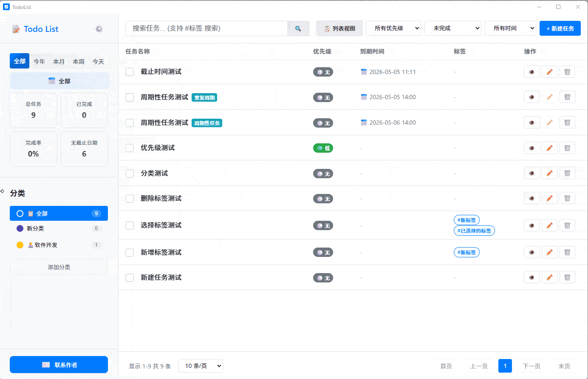Check the 截止时间测试 task checkbox

click(130, 72)
